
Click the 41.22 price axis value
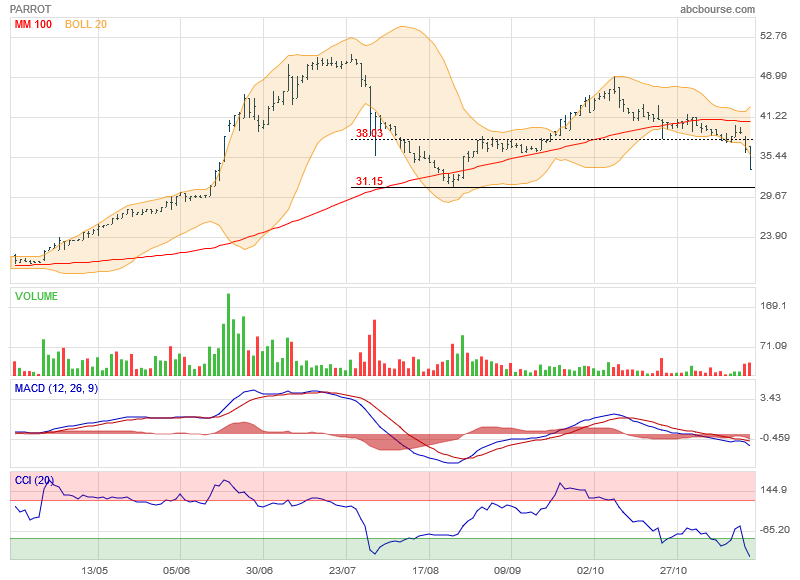point(773,116)
